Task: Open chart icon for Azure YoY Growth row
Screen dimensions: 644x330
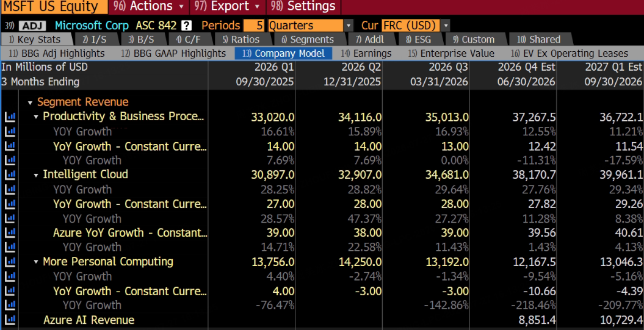Action: pyautogui.click(x=10, y=233)
